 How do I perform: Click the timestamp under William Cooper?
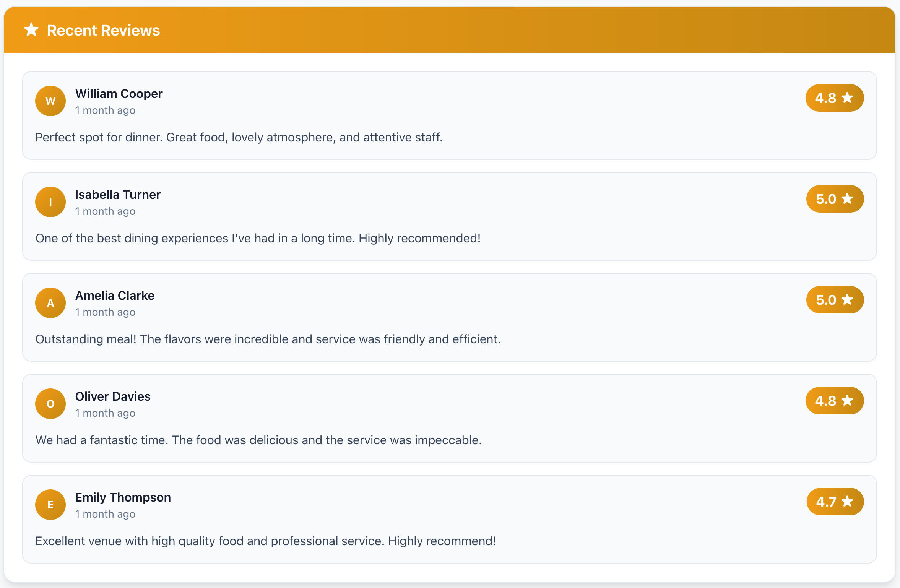pos(105,110)
